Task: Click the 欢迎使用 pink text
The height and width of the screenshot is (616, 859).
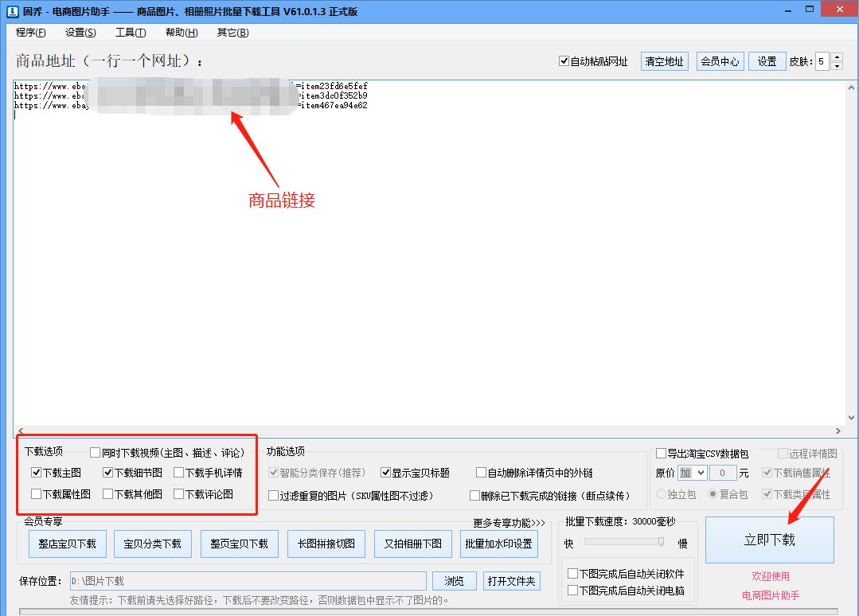Action: [771, 576]
